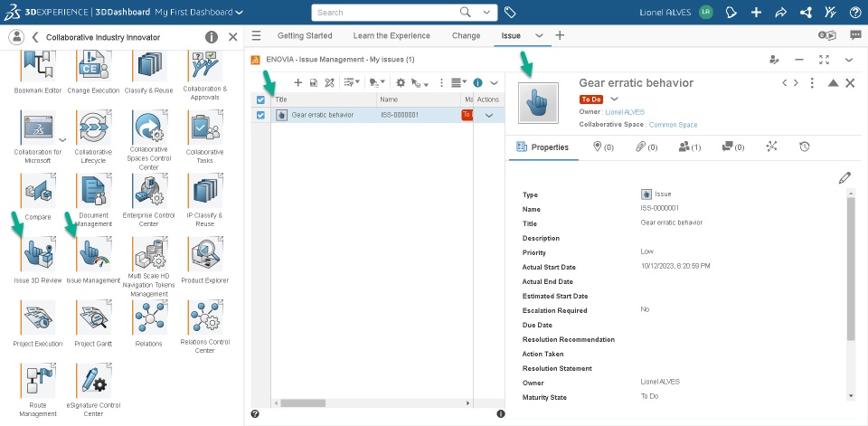Viewport: 868px width, 426px height.
Task: Go back using Collaborative Industry Innovator arrow
Action: click(35, 37)
